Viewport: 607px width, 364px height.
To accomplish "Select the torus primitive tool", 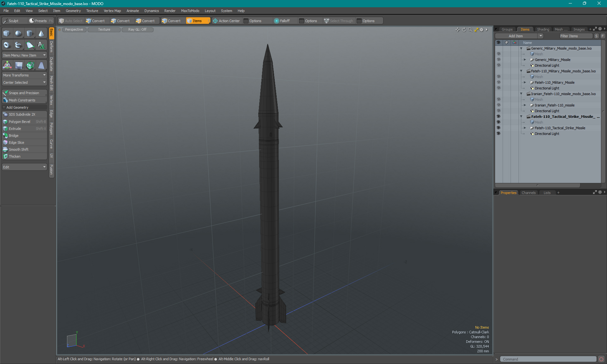I will 7,45.
